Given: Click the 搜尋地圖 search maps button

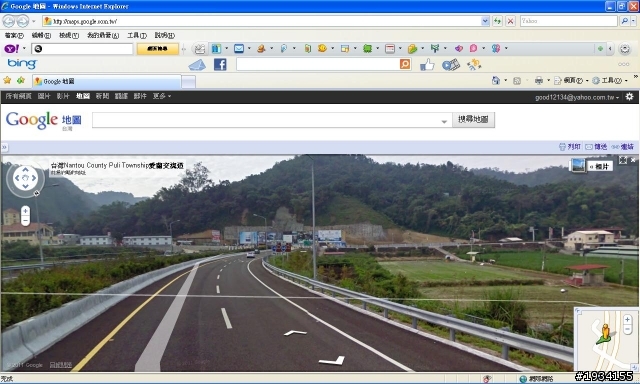Looking at the screenshot, I should point(473,120).
